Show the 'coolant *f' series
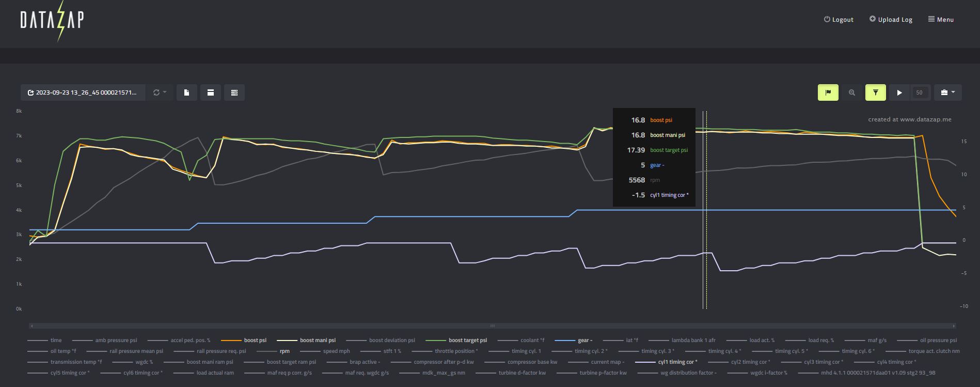Viewport: 980px width, 387px height. coord(521,340)
